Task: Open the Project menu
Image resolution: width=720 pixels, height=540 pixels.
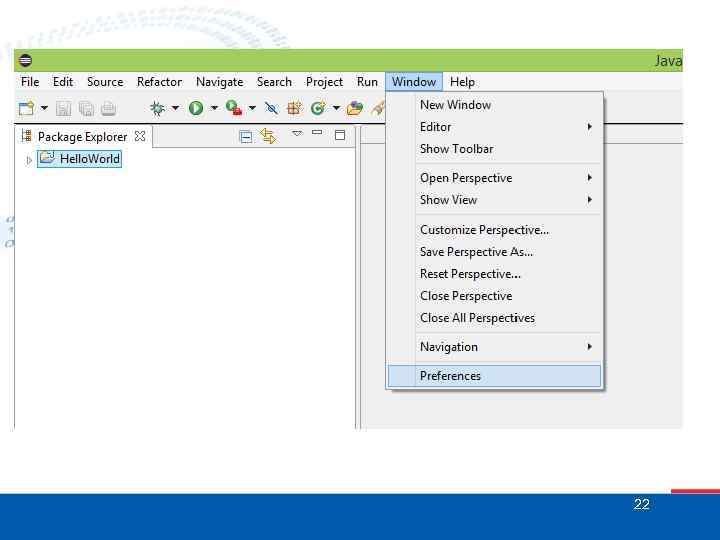Action: [x=324, y=82]
